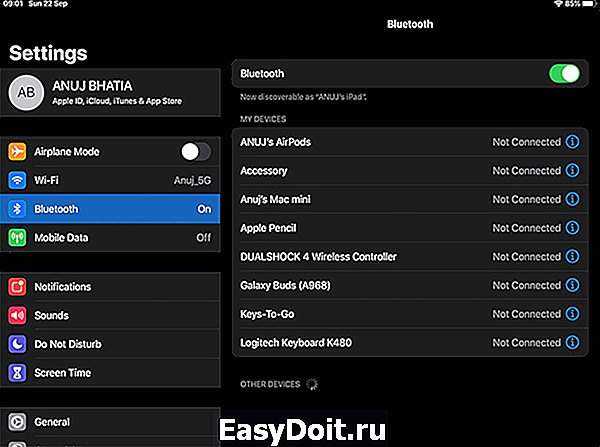
Task: Tap the AB profile avatar
Action: click(x=26, y=93)
